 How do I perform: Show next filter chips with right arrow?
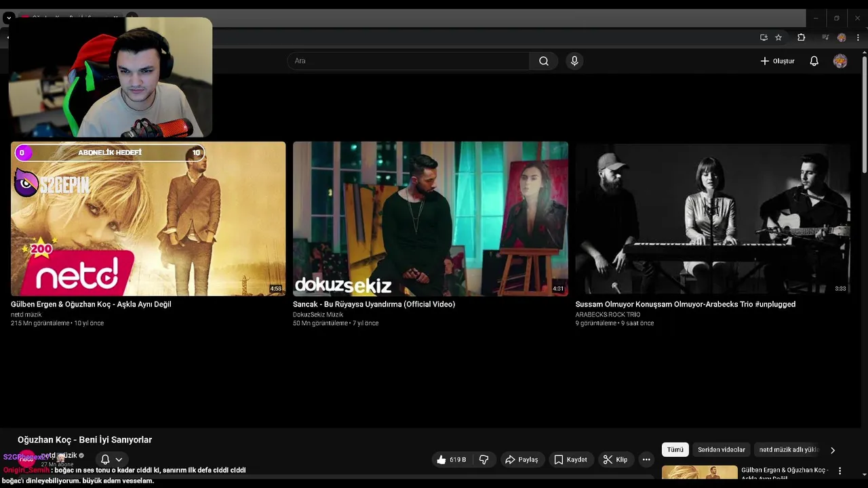(833, 450)
